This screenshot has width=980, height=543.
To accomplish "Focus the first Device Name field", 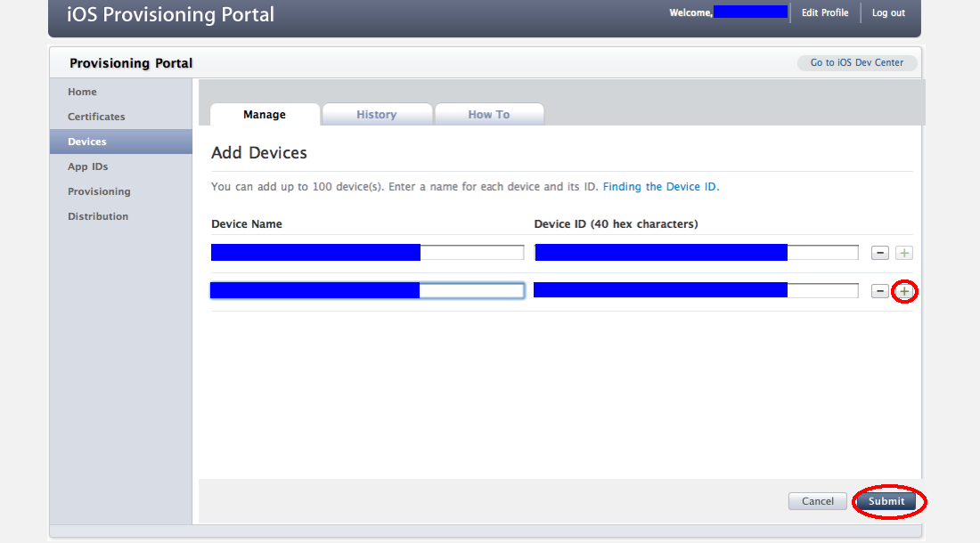I will point(367,252).
